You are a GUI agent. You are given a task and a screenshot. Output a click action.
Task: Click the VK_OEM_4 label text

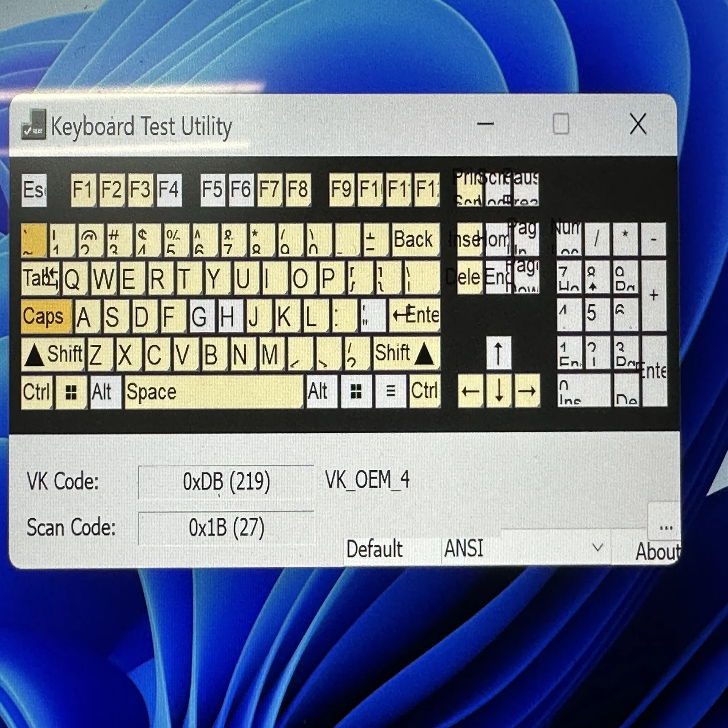[367, 480]
